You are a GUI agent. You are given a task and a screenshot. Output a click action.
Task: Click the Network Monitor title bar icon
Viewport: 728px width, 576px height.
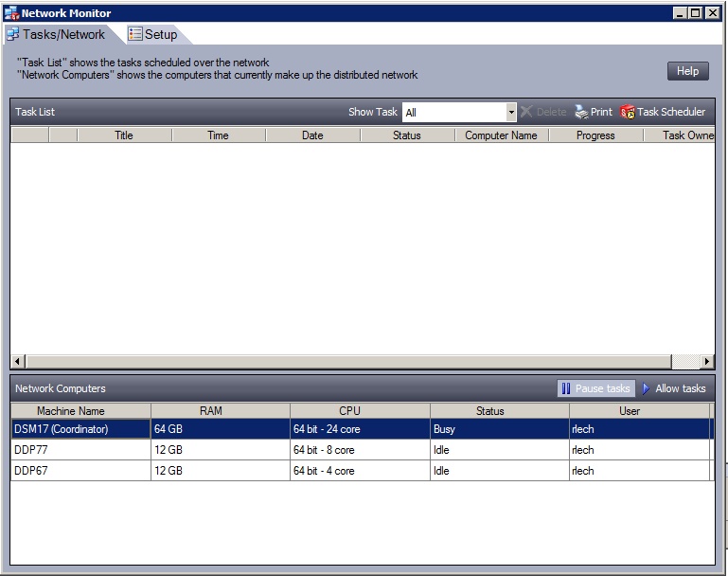click(x=11, y=13)
